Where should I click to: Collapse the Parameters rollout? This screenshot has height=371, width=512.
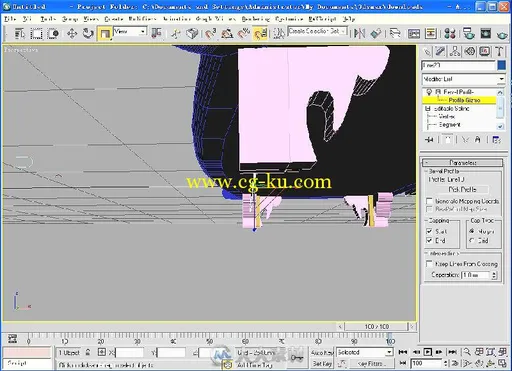click(463, 163)
